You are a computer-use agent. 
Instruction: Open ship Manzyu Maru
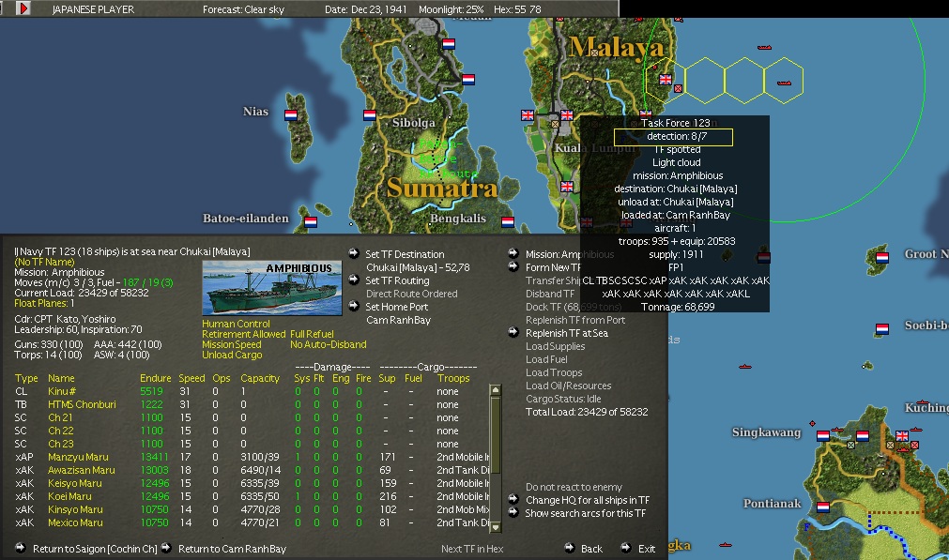pyautogui.click(x=78, y=457)
